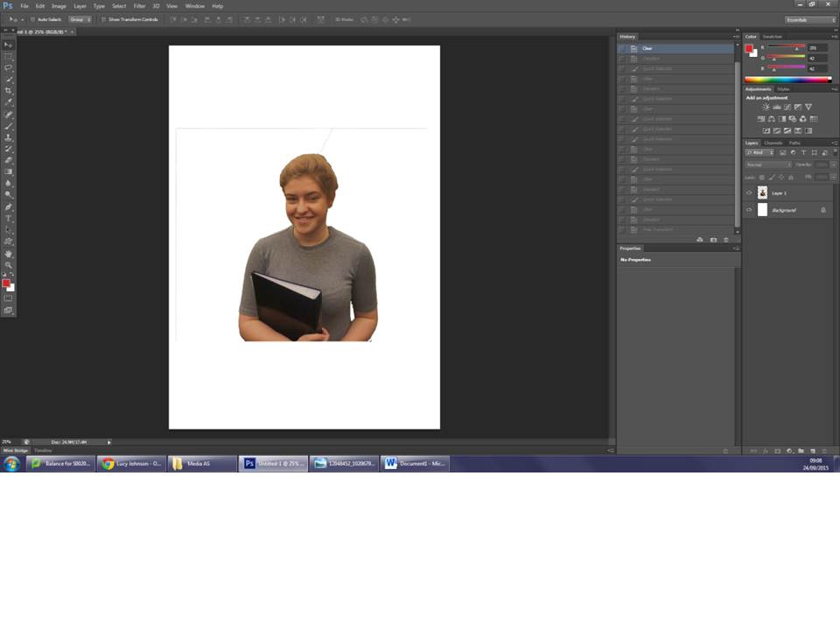The width and height of the screenshot is (840, 630).
Task: Select the Clone Stamp tool
Action: (8, 137)
